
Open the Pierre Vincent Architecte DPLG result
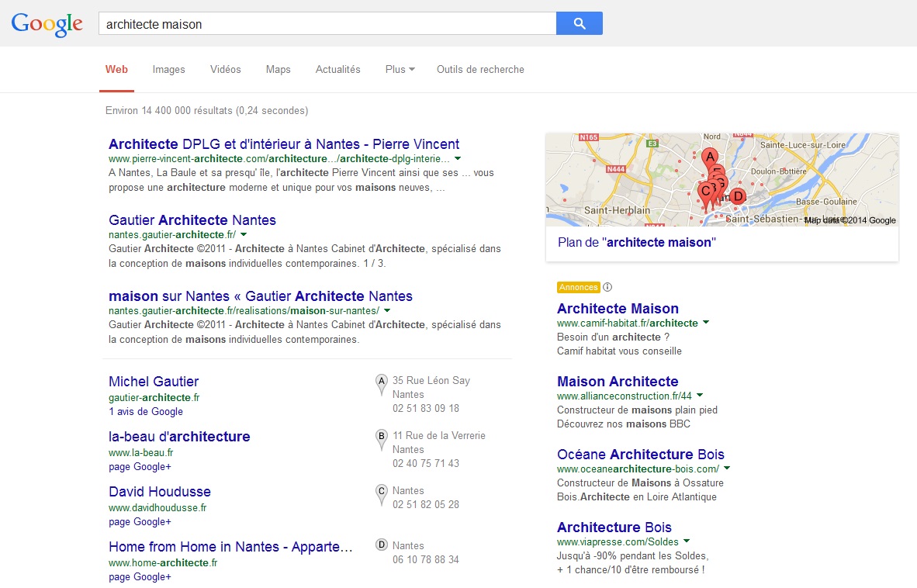click(x=284, y=144)
